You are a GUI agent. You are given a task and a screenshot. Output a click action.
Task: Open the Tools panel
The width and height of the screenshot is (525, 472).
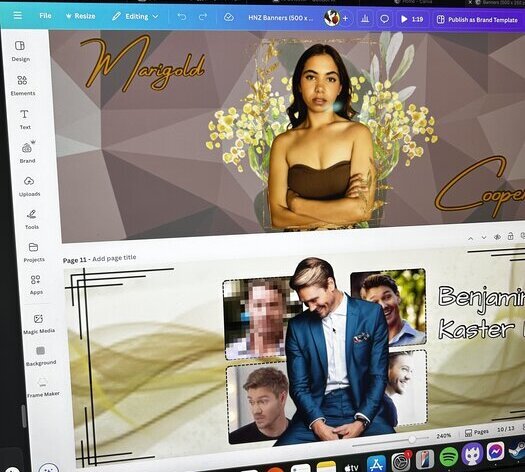[32, 219]
